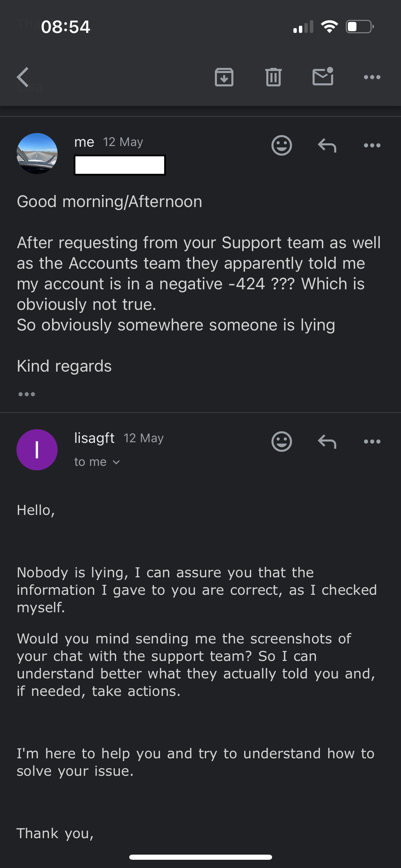Tap the lisagft sender name
The image size is (401, 868).
coord(94,438)
